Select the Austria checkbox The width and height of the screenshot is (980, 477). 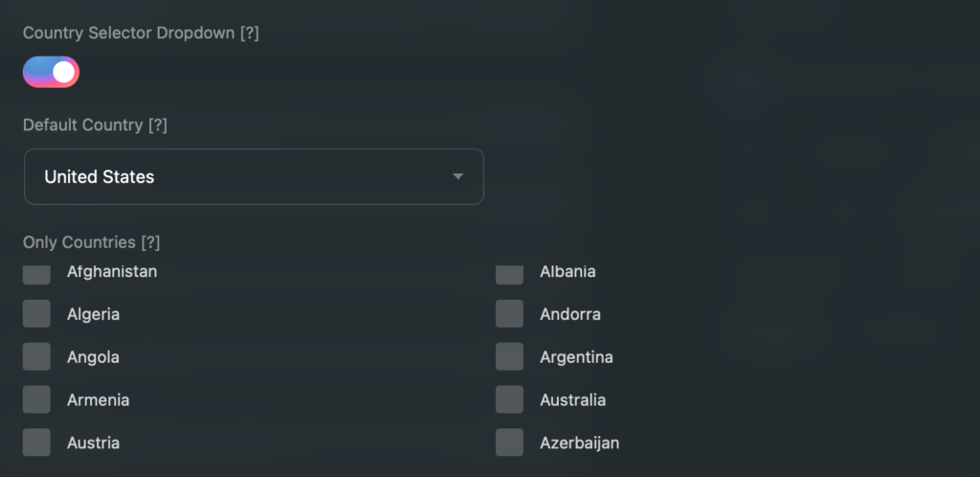(36, 443)
